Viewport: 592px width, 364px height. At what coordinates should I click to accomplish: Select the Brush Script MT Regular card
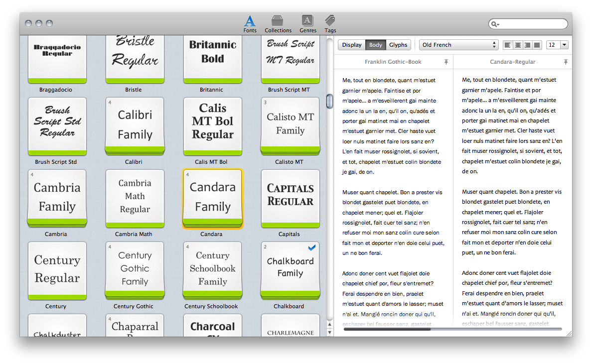291,59
